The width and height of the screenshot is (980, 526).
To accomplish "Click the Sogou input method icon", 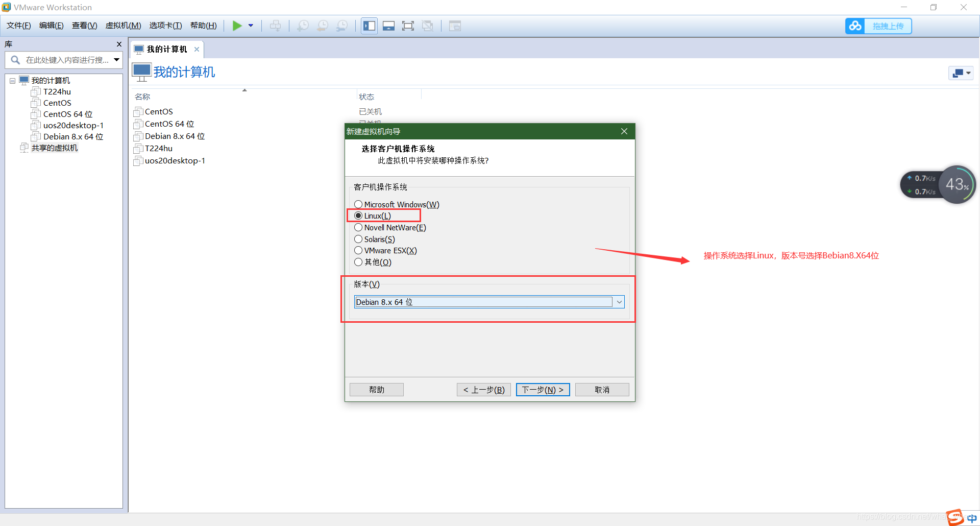I will tap(955, 517).
